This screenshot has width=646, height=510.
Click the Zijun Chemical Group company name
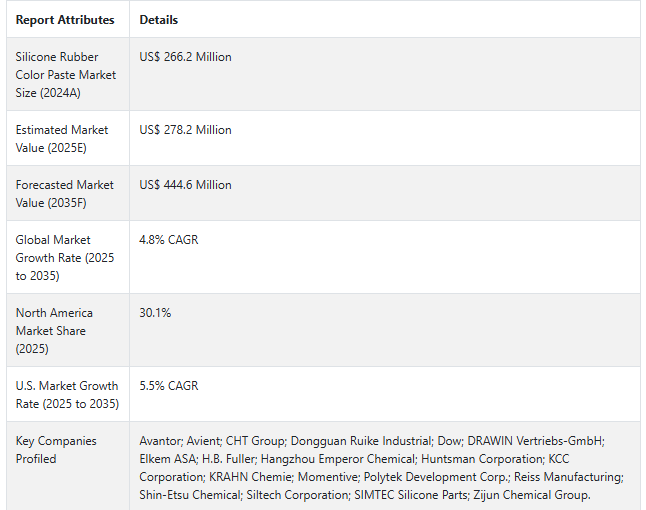[531, 495]
